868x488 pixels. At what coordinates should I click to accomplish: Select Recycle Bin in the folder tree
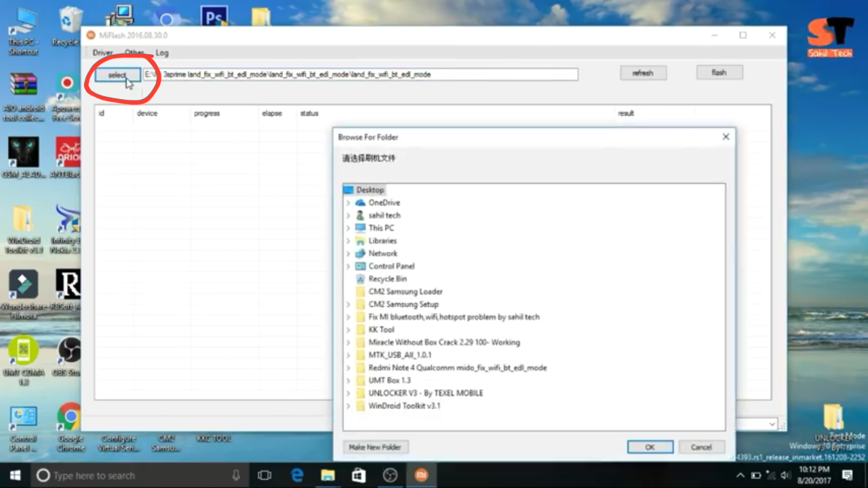pos(388,279)
